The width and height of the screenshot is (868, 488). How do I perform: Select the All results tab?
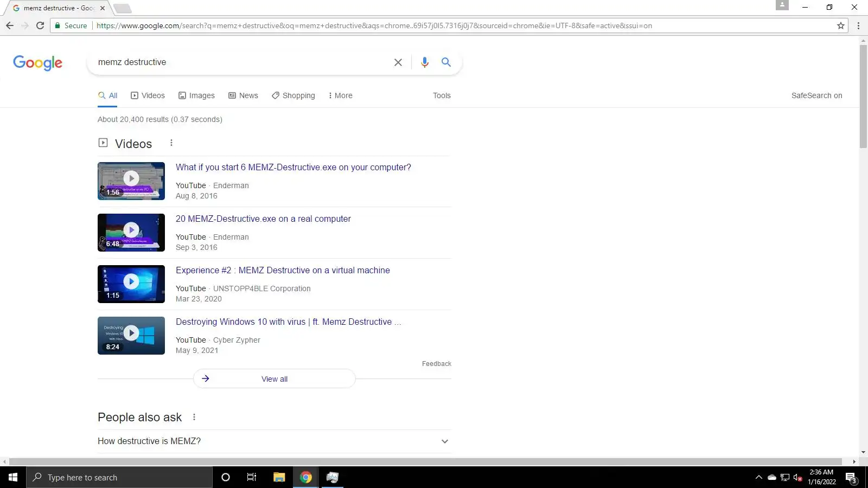[x=107, y=95]
